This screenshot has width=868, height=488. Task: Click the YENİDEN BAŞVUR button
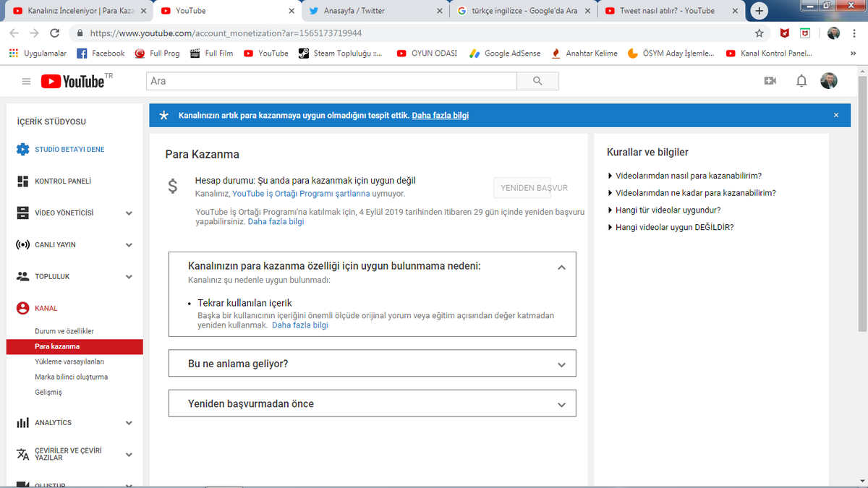coord(522,188)
